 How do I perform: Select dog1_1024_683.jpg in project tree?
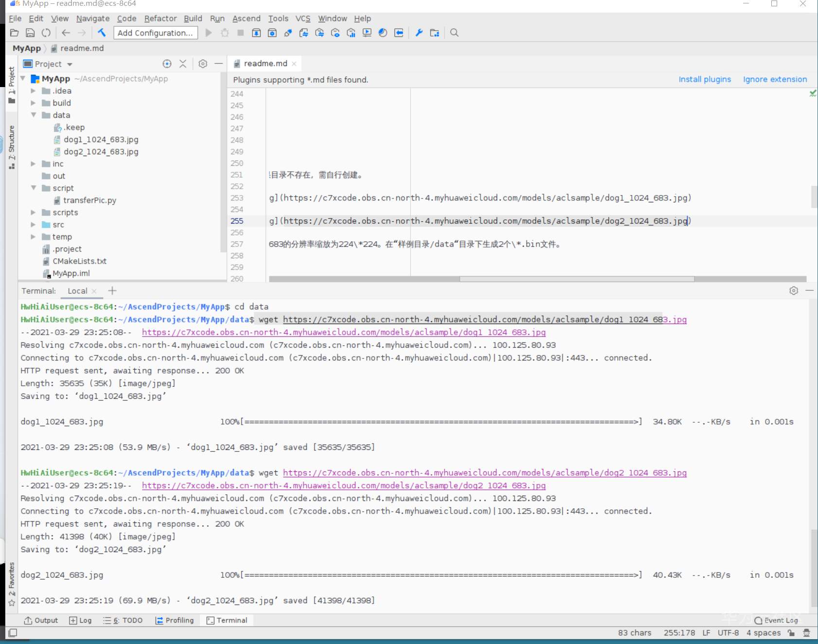point(101,140)
